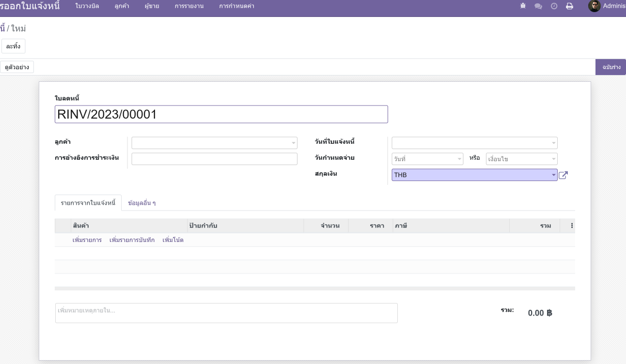This screenshot has width=626, height=364.
Task: Open the วันที่ due date dropdown
Action: (427, 159)
